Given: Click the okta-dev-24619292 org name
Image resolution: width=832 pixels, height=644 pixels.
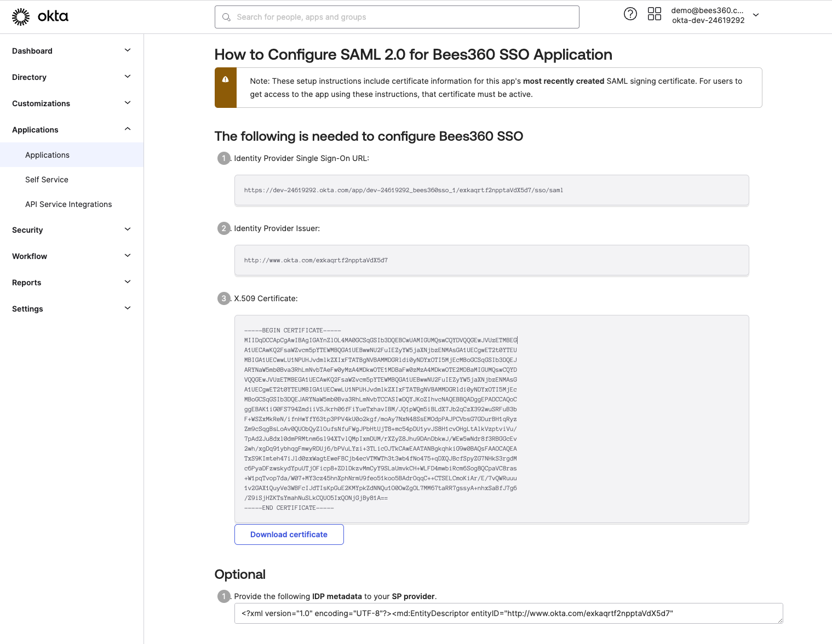Looking at the screenshot, I should 708,20.
